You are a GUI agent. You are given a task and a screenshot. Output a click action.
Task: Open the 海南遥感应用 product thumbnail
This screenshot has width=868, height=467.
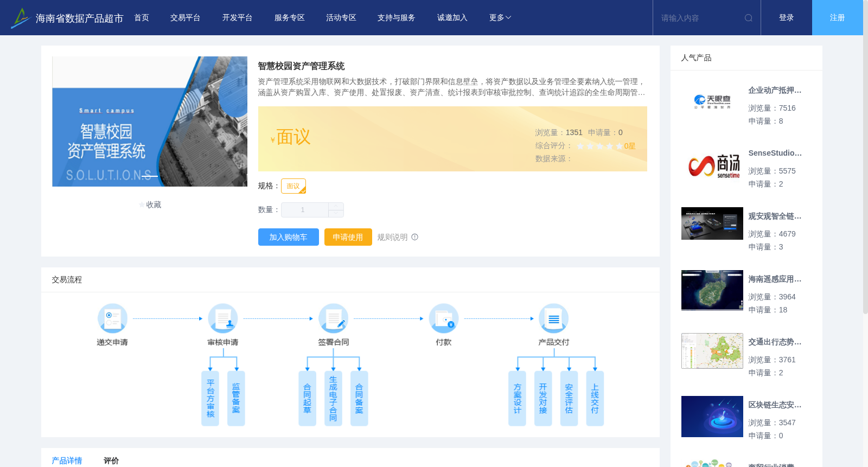712,290
